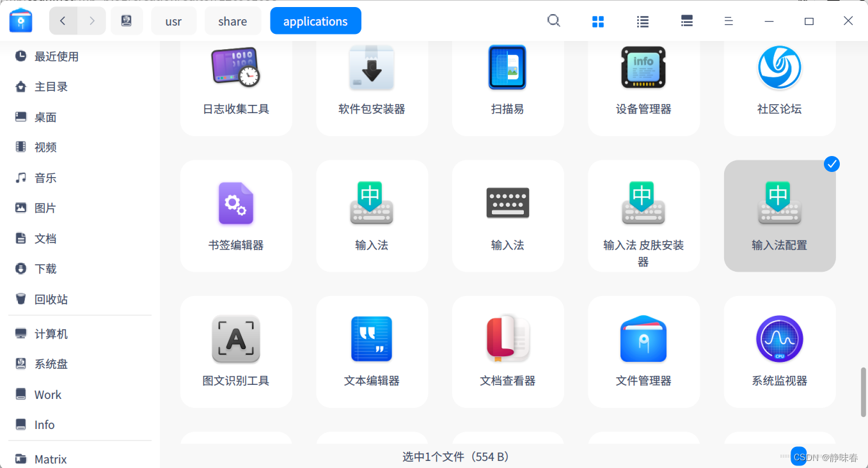
Task: Select the 书签编辑器 purple gear icon
Action: (236, 203)
